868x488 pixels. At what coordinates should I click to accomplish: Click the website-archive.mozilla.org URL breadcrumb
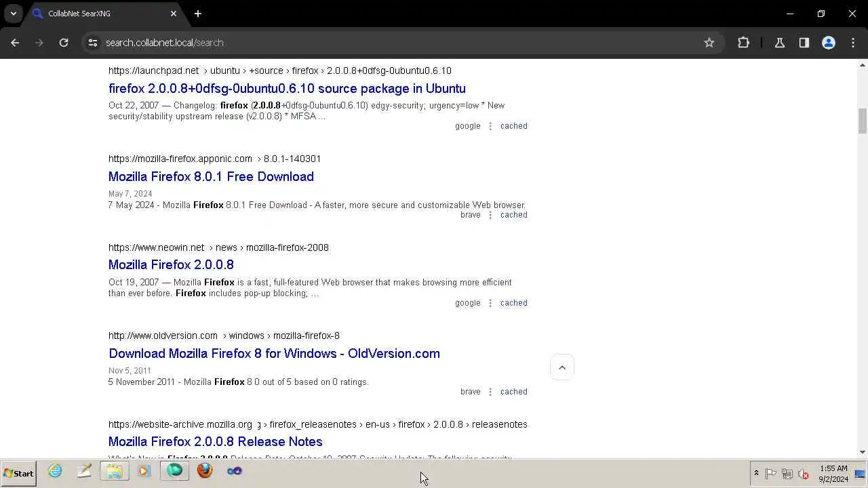click(317, 424)
